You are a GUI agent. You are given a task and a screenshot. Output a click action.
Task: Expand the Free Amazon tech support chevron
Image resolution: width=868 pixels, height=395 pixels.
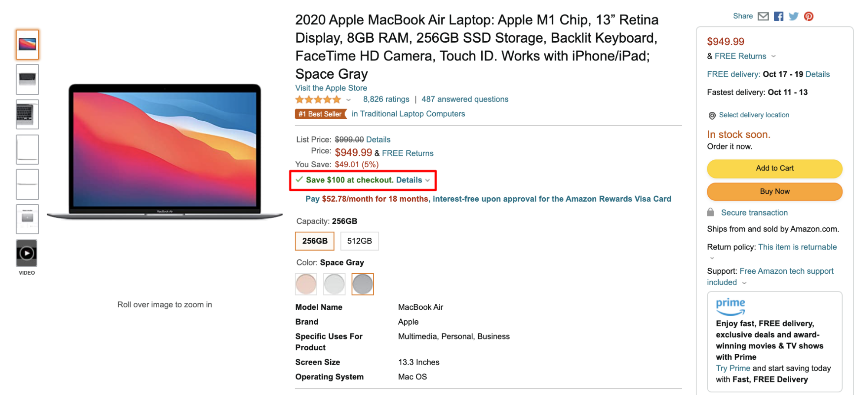[x=744, y=283]
